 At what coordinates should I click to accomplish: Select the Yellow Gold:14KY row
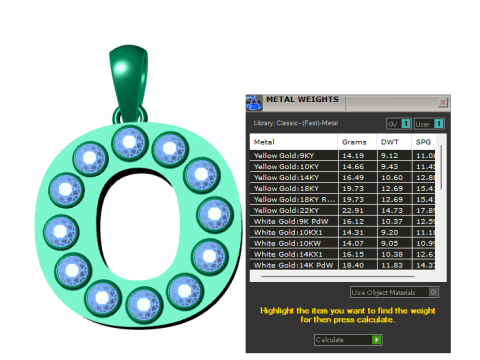click(342, 178)
